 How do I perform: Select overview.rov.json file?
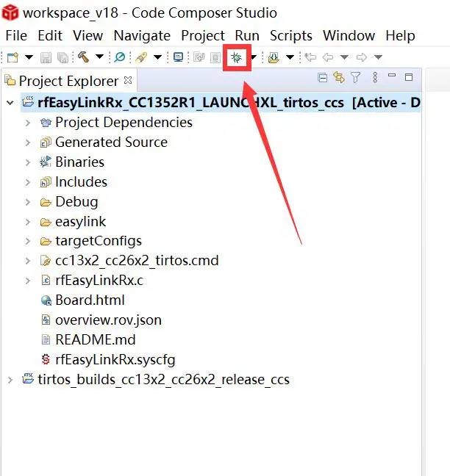108,320
